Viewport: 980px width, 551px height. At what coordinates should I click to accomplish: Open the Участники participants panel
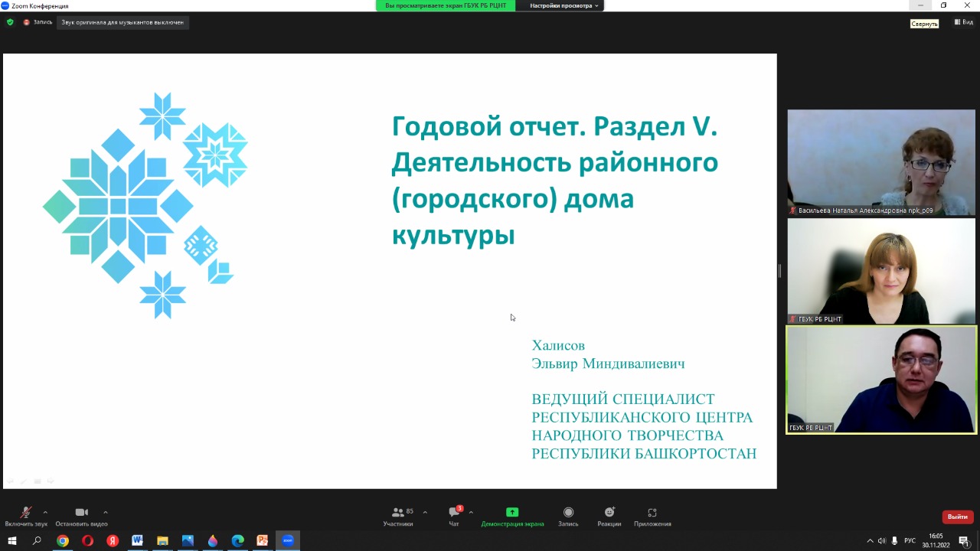point(398,517)
